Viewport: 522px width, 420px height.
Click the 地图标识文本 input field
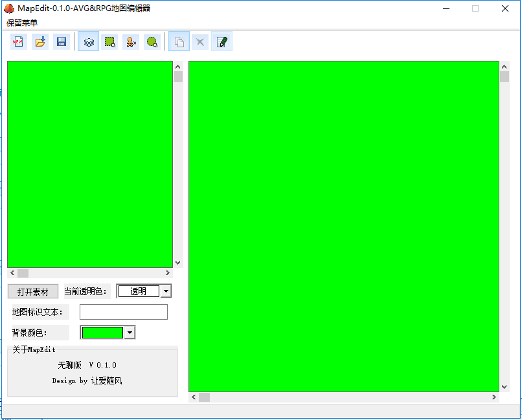123,312
